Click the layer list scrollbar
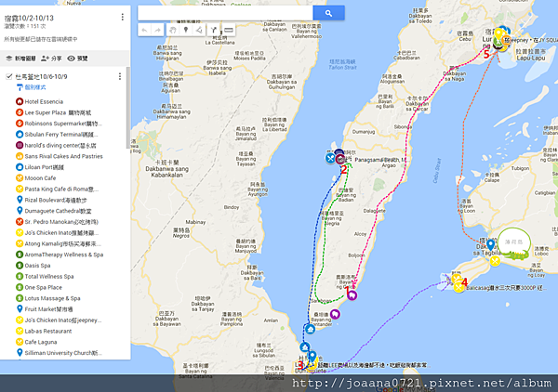The width and height of the screenshot is (558, 392). click(128, 108)
